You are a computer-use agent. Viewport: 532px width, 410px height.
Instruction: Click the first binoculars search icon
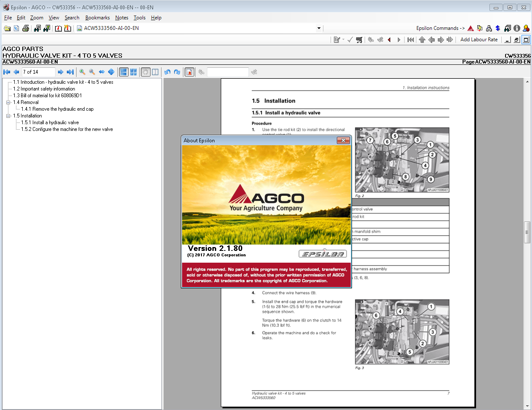click(x=37, y=28)
